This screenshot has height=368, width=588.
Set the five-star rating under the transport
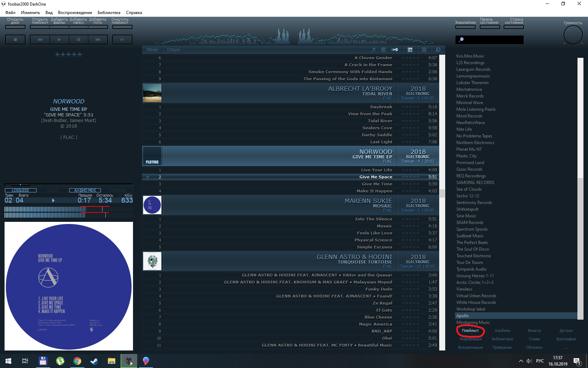pyautogui.click(x=69, y=55)
